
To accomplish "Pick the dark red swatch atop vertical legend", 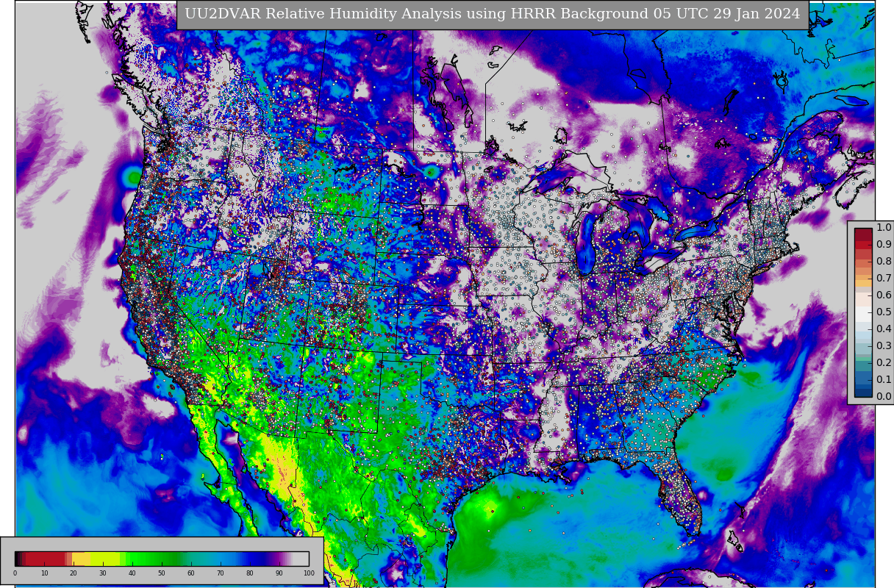I will [x=863, y=234].
